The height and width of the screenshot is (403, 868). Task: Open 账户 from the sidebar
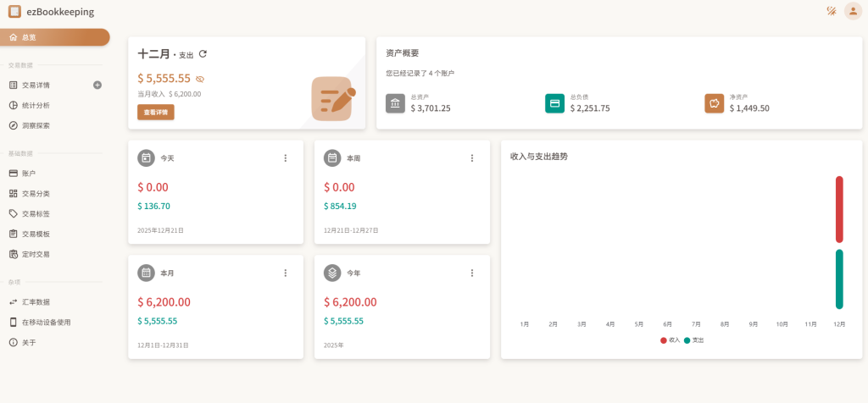coord(29,173)
